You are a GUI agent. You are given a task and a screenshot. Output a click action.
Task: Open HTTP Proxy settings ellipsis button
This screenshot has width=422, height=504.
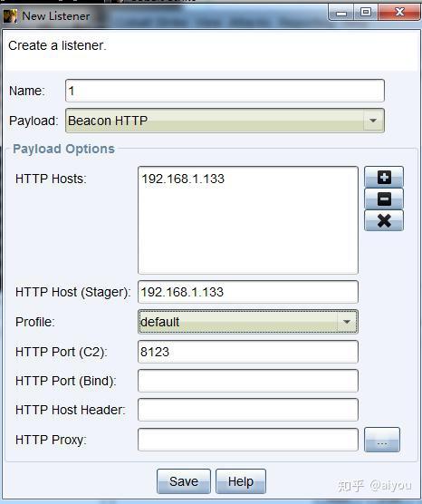(382, 440)
